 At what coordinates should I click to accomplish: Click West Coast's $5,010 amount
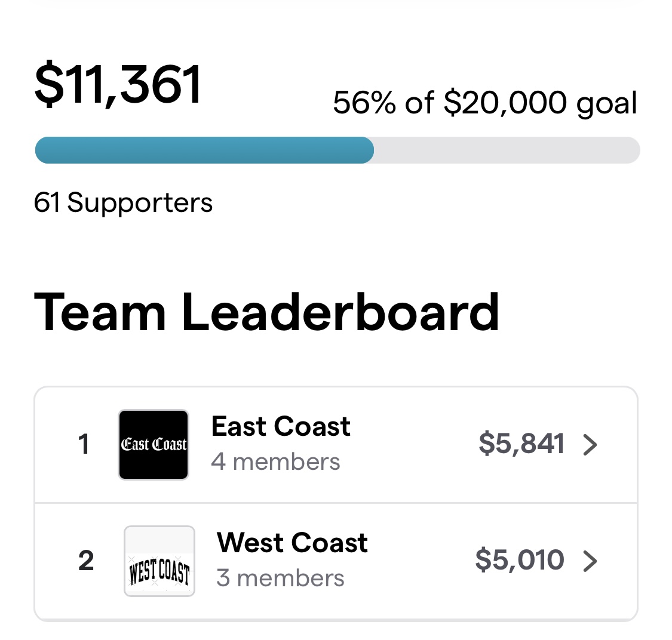(x=520, y=560)
